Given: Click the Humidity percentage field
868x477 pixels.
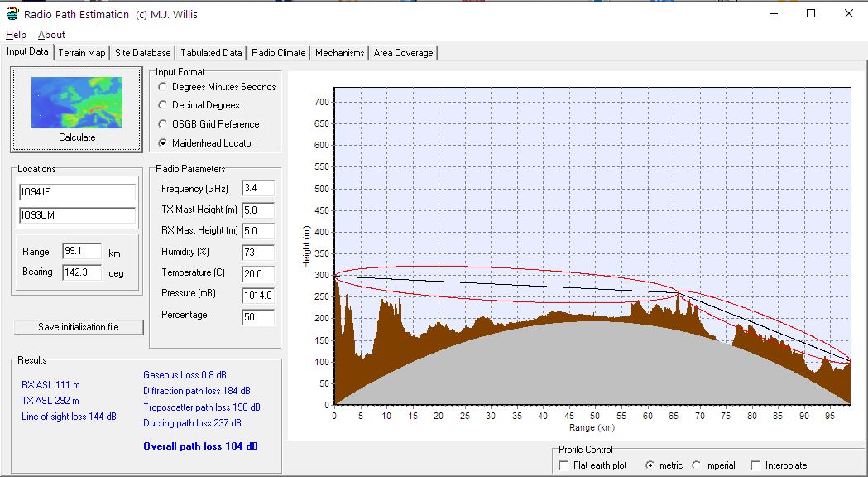Looking at the screenshot, I should pos(257,252).
